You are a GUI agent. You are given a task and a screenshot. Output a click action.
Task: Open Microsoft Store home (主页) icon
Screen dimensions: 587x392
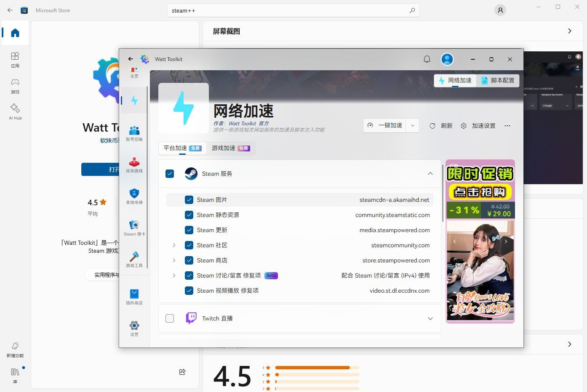point(15,33)
